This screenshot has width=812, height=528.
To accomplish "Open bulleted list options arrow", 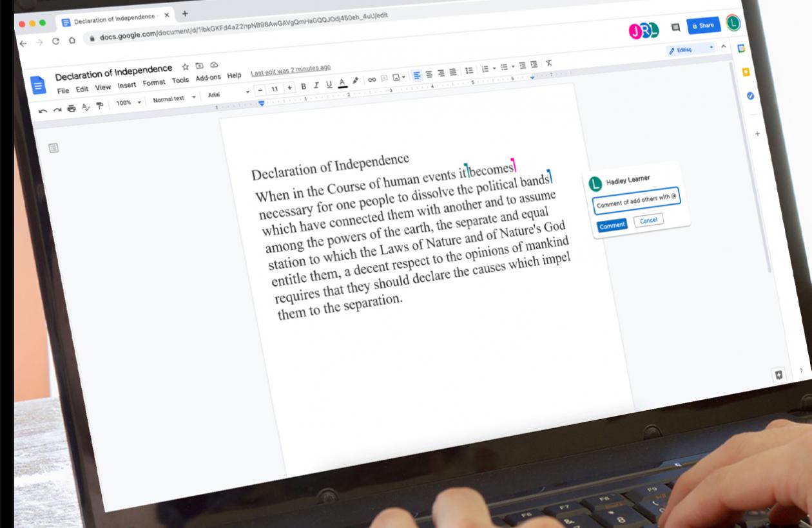I will pos(513,66).
